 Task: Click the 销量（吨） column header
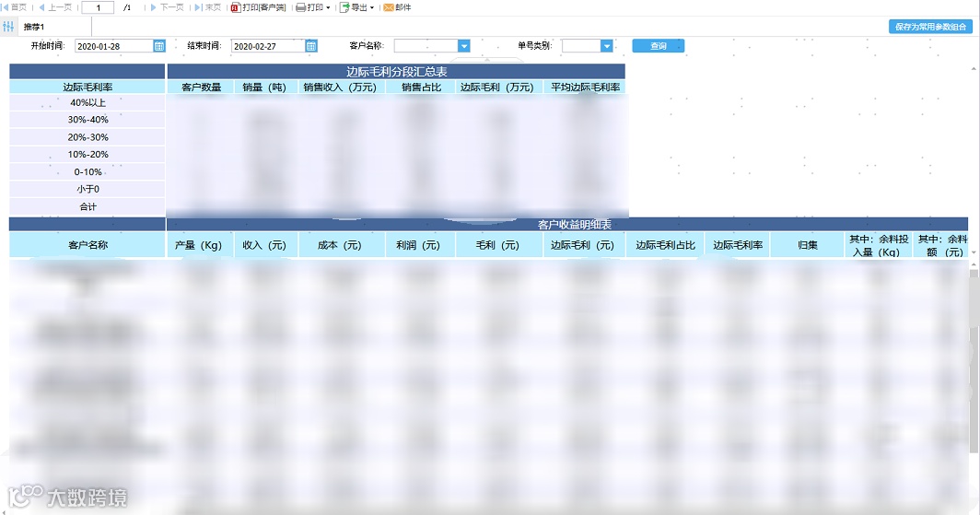pyautogui.click(x=264, y=87)
